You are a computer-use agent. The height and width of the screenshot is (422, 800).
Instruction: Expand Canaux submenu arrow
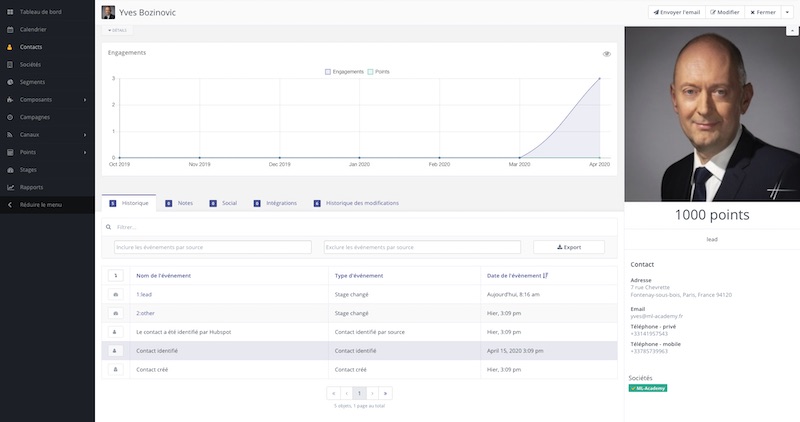click(85, 135)
